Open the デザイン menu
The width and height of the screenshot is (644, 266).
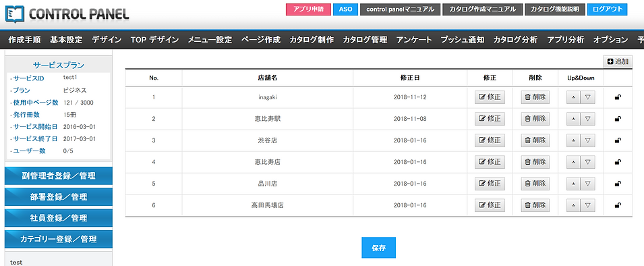pyautogui.click(x=107, y=40)
